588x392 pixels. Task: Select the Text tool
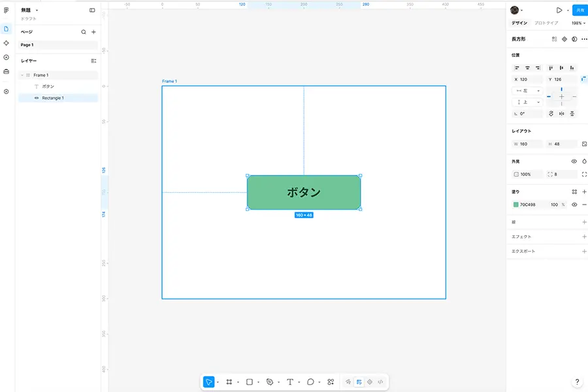click(290, 382)
